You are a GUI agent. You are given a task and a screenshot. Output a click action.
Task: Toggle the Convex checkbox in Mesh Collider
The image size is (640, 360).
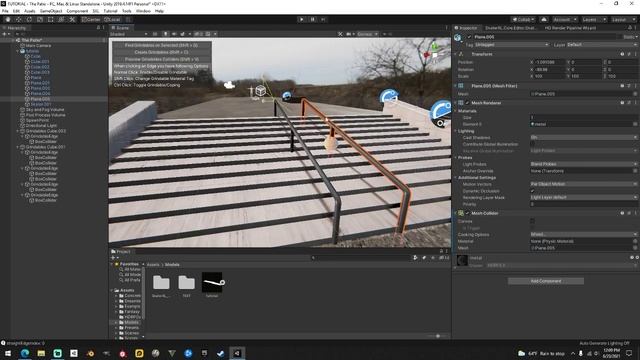(533, 221)
